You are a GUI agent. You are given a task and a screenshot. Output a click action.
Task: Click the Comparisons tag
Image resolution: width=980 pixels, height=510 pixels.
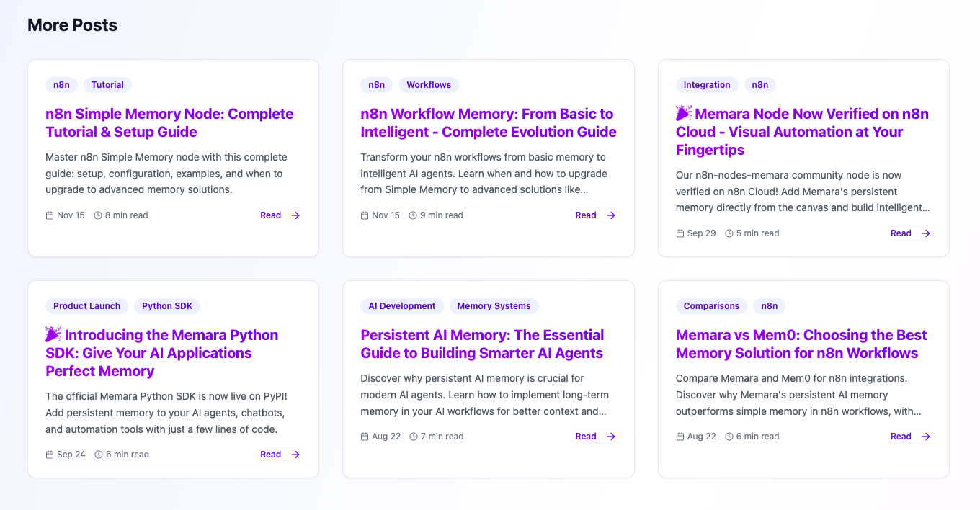711,306
